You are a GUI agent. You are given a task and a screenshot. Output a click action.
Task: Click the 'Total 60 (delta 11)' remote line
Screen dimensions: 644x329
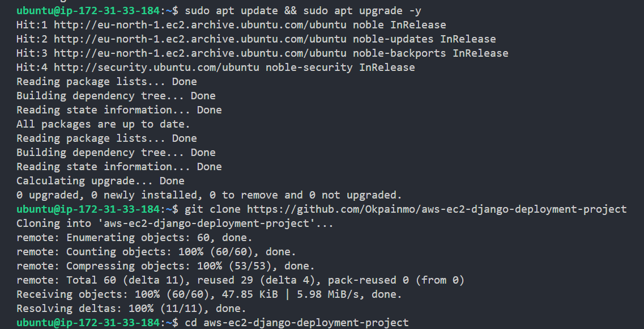coord(240,280)
